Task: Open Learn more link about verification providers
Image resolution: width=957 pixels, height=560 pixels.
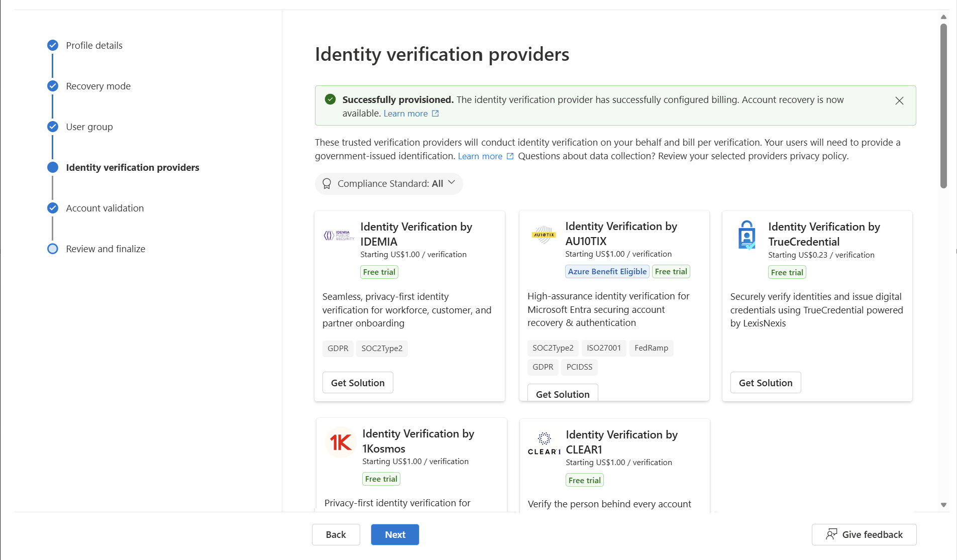Action: (480, 156)
